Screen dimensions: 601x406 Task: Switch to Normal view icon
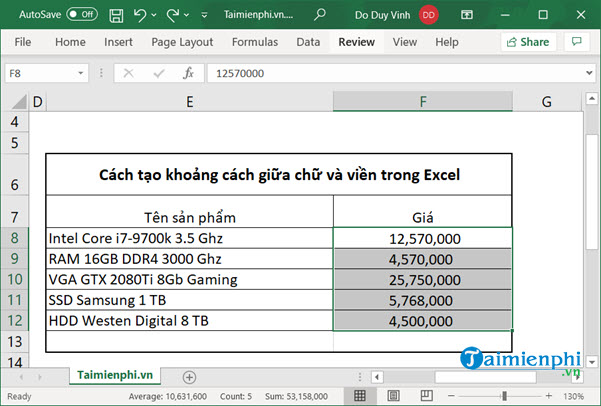point(360,395)
